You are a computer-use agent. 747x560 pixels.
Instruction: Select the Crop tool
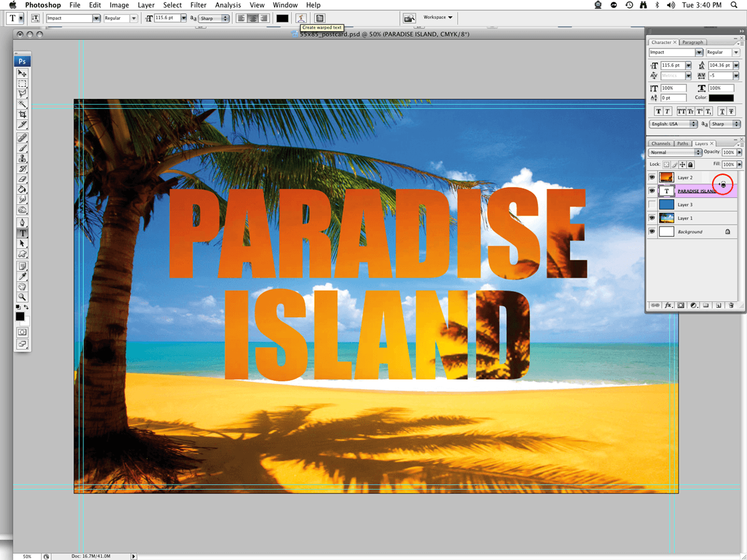pos(22,114)
